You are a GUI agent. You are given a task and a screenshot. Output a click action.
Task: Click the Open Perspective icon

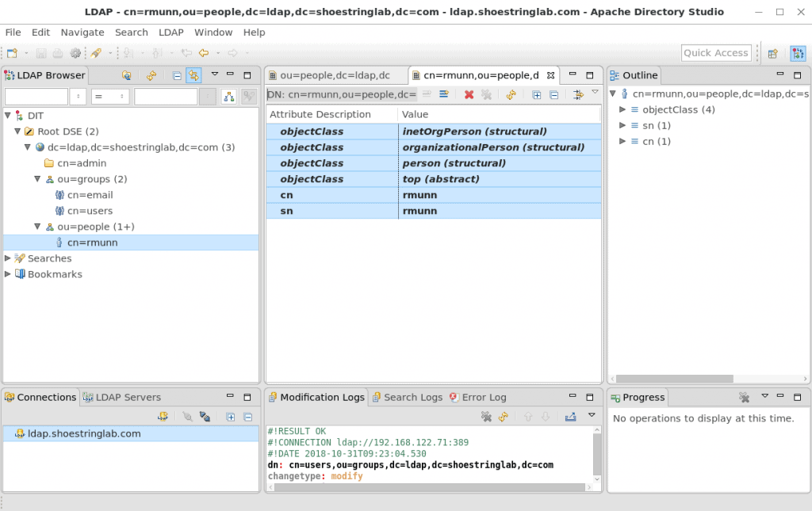coord(772,53)
